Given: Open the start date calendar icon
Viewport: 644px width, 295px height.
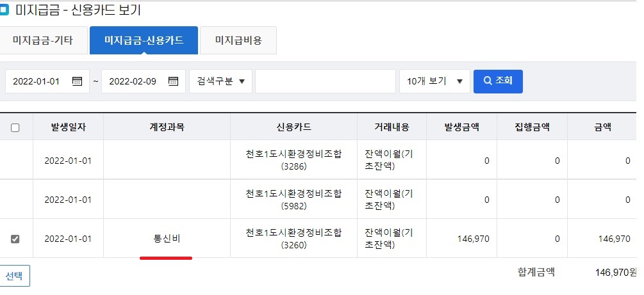Looking at the screenshot, I should coord(77,81).
